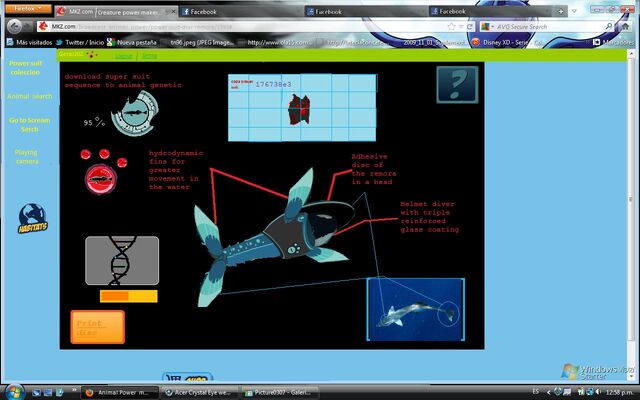The height and width of the screenshot is (400, 640).
Task: Click the large red remora power disc
Action: coord(100,179)
